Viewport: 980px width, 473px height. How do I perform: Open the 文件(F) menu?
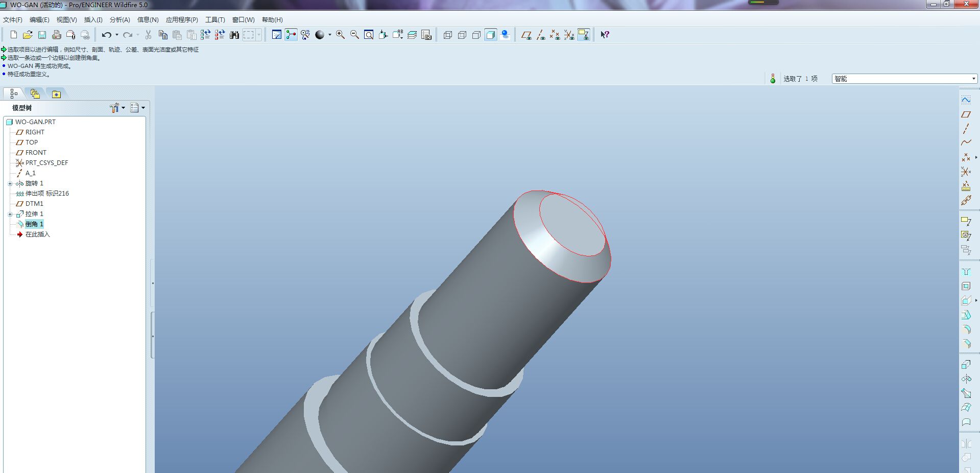tap(13, 20)
